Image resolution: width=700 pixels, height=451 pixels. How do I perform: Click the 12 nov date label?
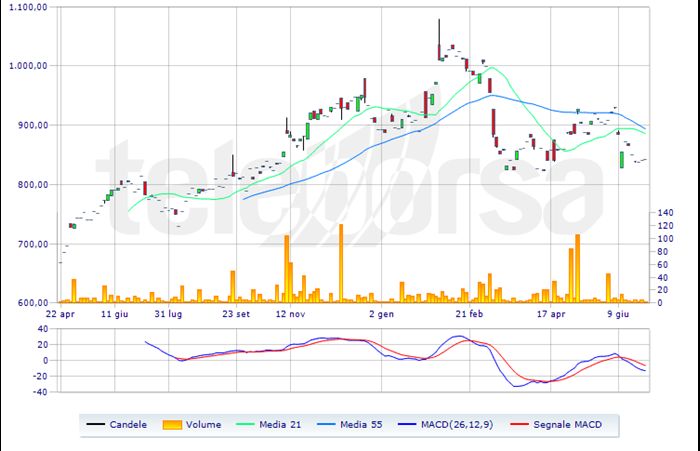click(290, 314)
